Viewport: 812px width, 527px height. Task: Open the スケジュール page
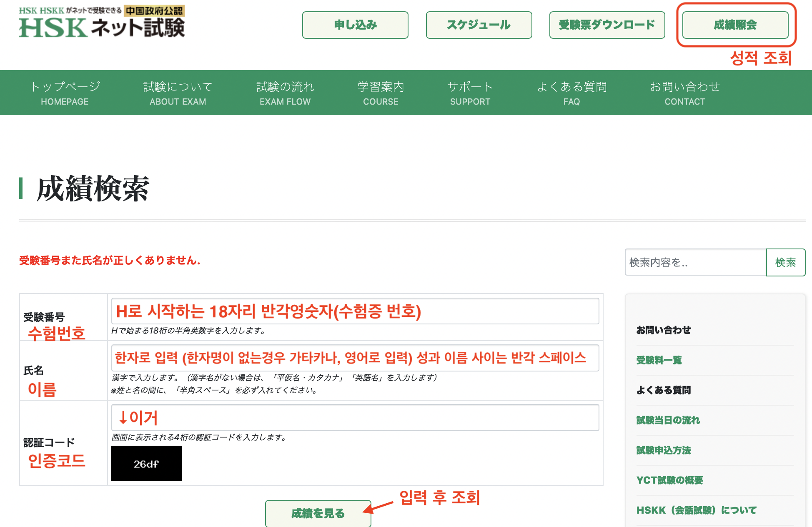pyautogui.click(x=479, y=25)
